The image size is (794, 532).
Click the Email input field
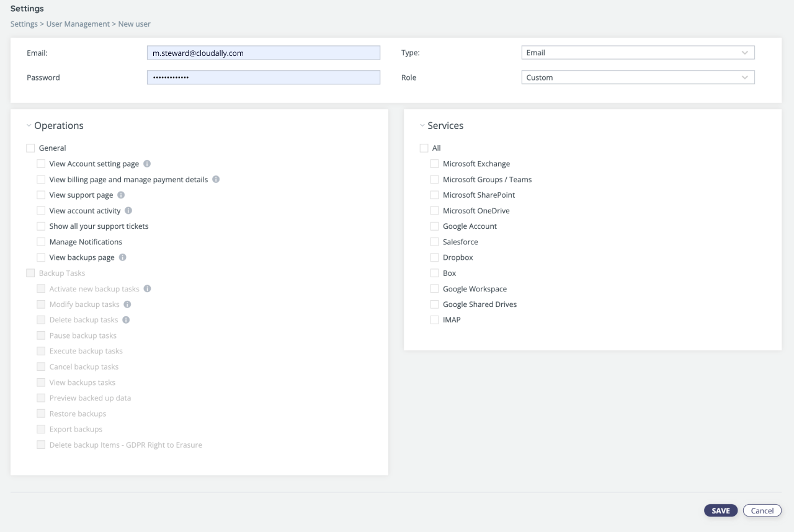(x=263, y=53)
